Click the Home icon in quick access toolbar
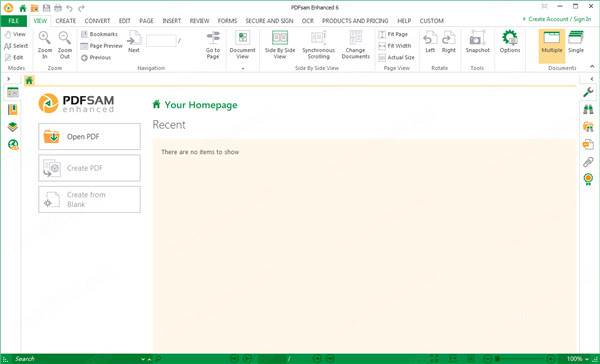 click(23, 8)
